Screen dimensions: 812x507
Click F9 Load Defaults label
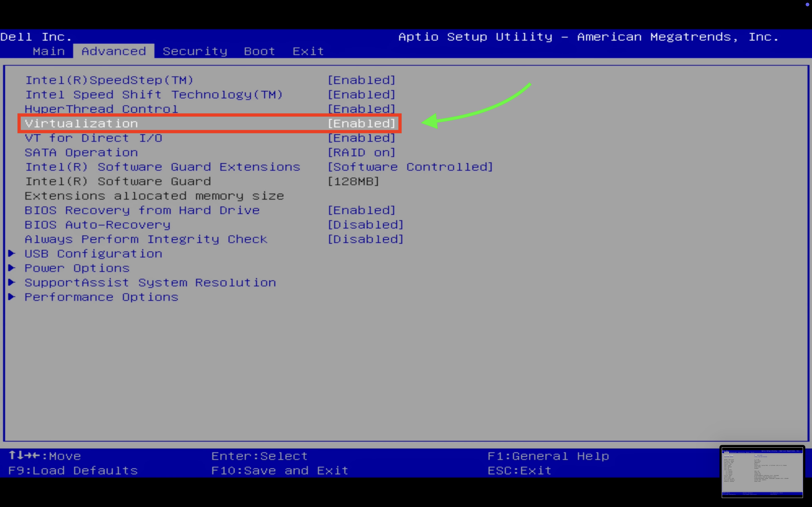pyautogui.click(x=73, y=470)
